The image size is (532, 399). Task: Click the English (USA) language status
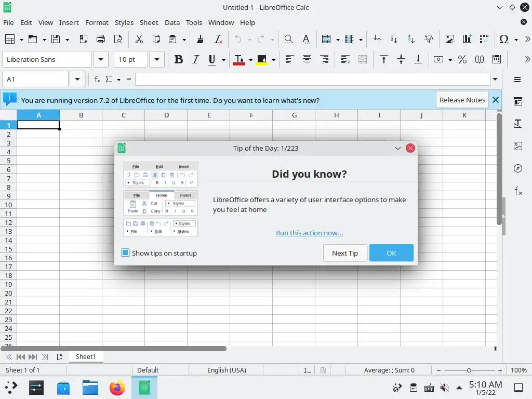click(227, 370)
